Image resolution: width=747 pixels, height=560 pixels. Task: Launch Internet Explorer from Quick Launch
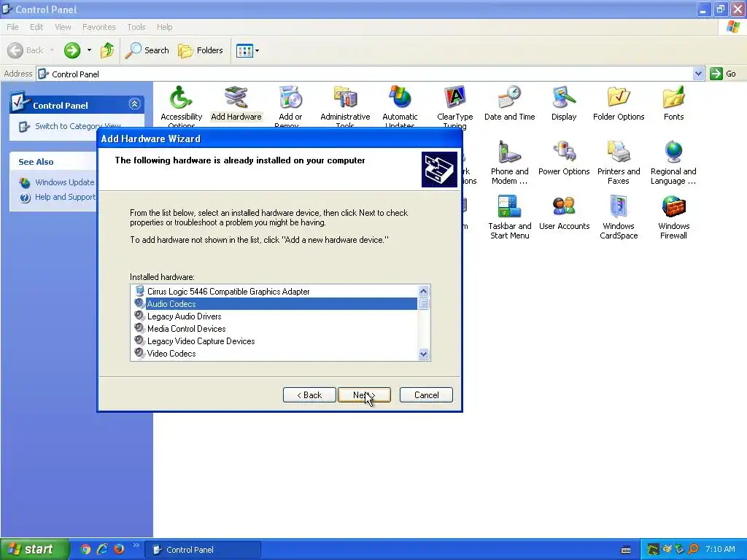coord(102,550)
